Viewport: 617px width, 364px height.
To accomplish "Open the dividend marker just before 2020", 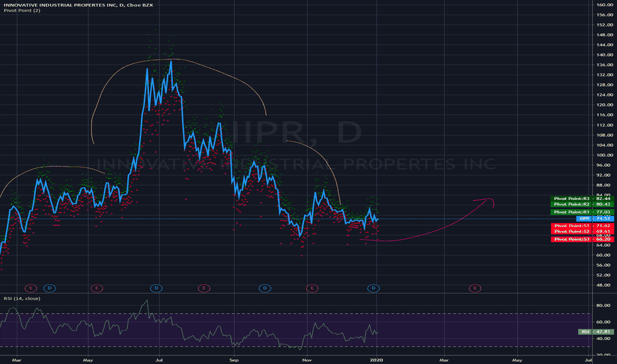I will [373, 288].
